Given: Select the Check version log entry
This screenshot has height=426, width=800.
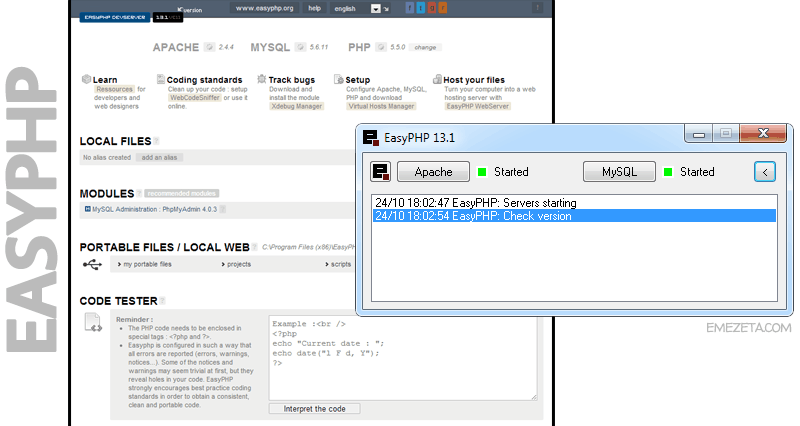Looking at the screenshot, I should (574, 216).
